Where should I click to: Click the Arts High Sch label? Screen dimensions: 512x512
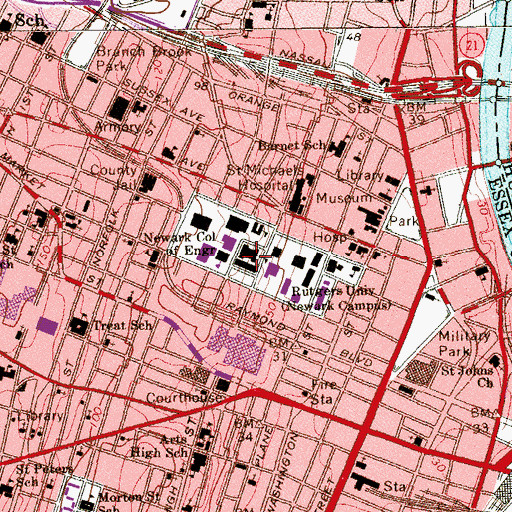[159, 446]
